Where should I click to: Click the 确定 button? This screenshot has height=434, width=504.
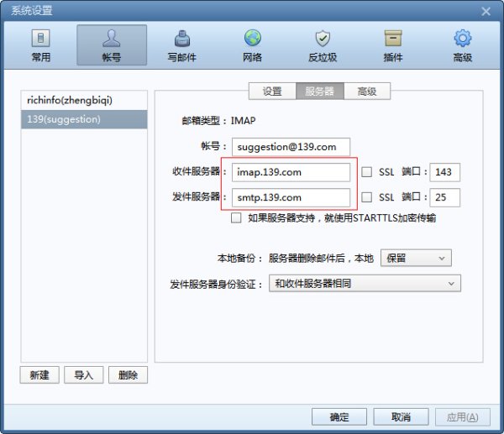tap(339, 417)
